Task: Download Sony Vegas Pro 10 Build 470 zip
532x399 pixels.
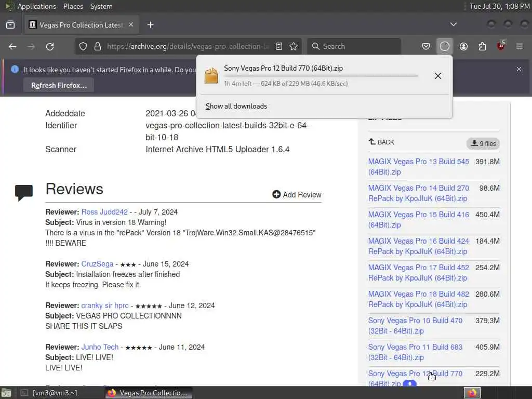Action: [x=415, y=325]
